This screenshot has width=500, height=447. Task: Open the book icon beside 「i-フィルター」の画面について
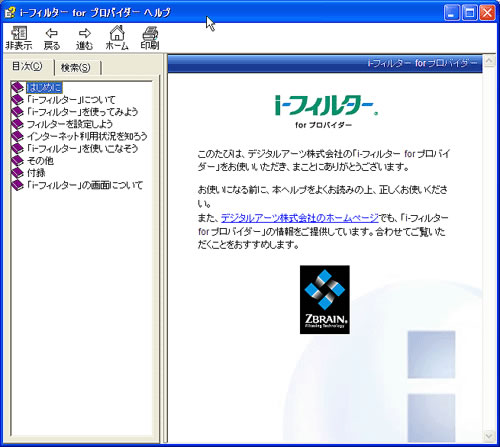click(17, 185)
